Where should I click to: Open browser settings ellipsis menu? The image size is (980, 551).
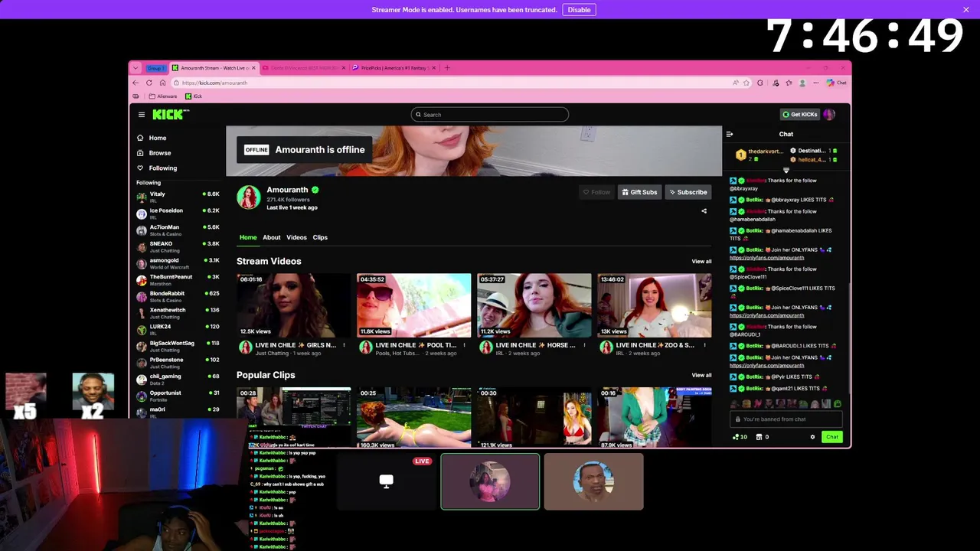point(816,83)
